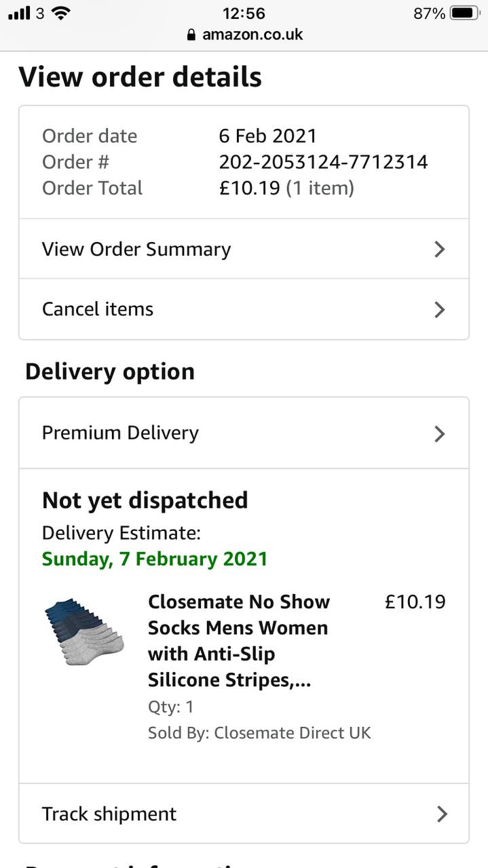
Task: Tap the status bar clock showing 12:56
Action: pyautogui.click(x=244, y=13)
